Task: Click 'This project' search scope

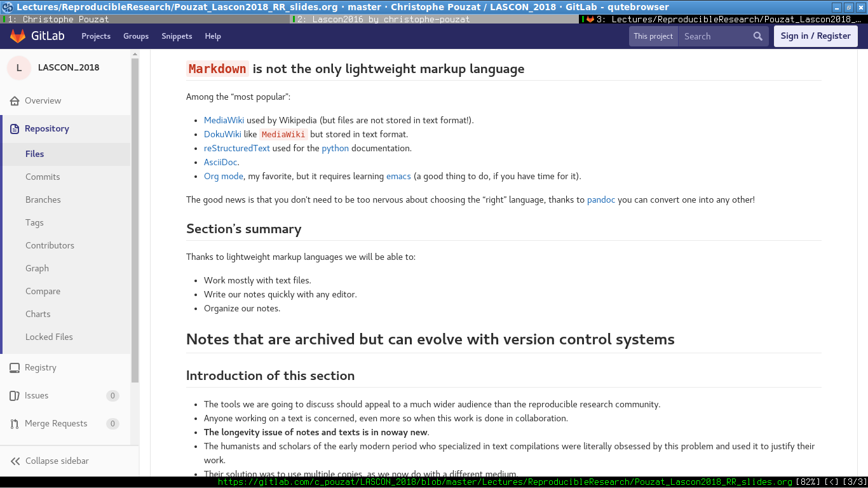Action: pyautogui.click(x=653, y=36)
